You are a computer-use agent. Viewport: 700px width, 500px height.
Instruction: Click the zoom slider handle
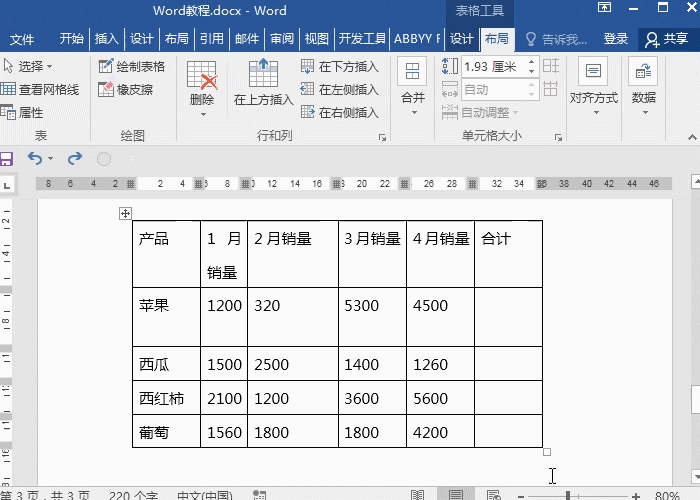(x=568, y=495)
